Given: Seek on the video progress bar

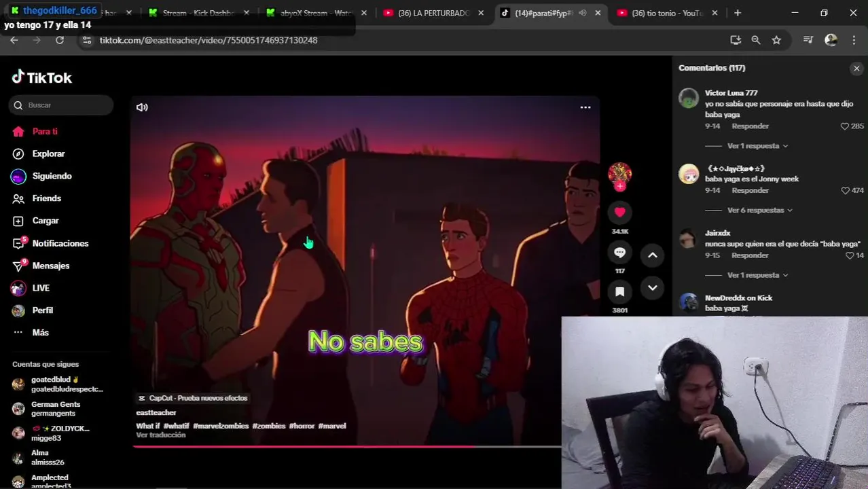Looking at the screenshot, I should [x=346, y=447].
